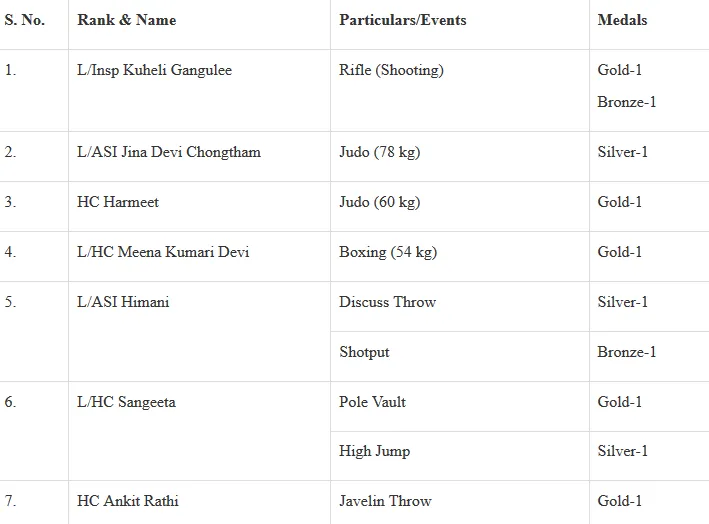This screenshot has height=524, width=709.
Task: Click the 'Rank & Name' column header
Action: [x=126, y=20]
